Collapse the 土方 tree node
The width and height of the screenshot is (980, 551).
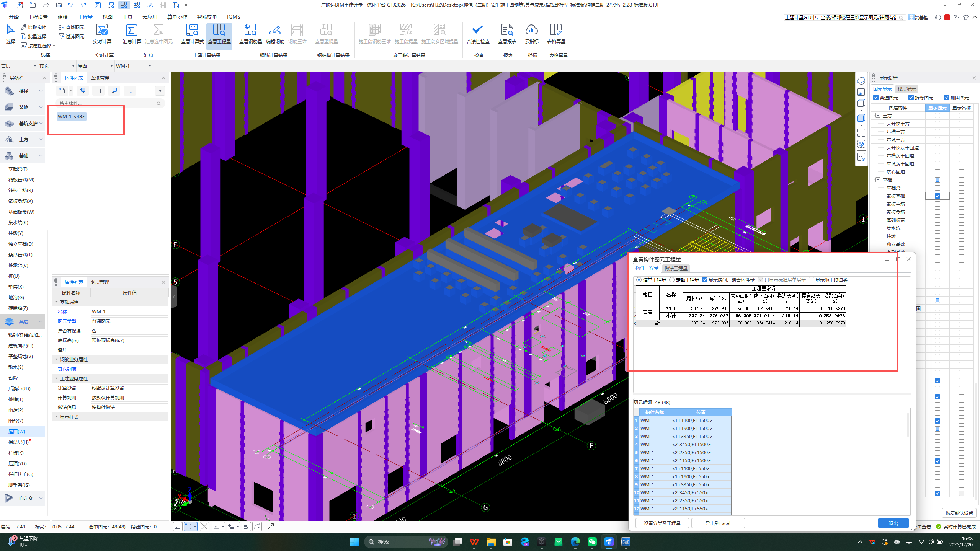pos(878,116)
